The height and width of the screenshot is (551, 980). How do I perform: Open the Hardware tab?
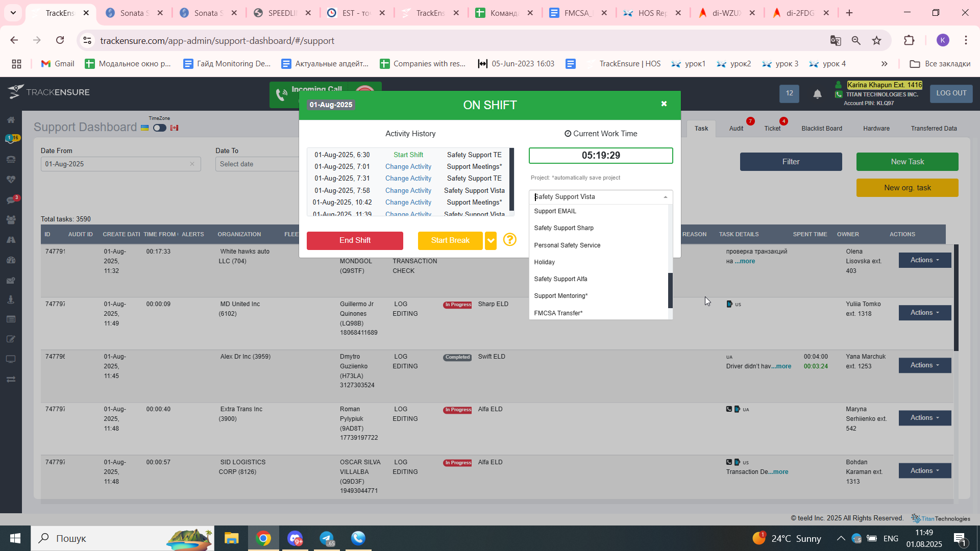click(876, 129)
